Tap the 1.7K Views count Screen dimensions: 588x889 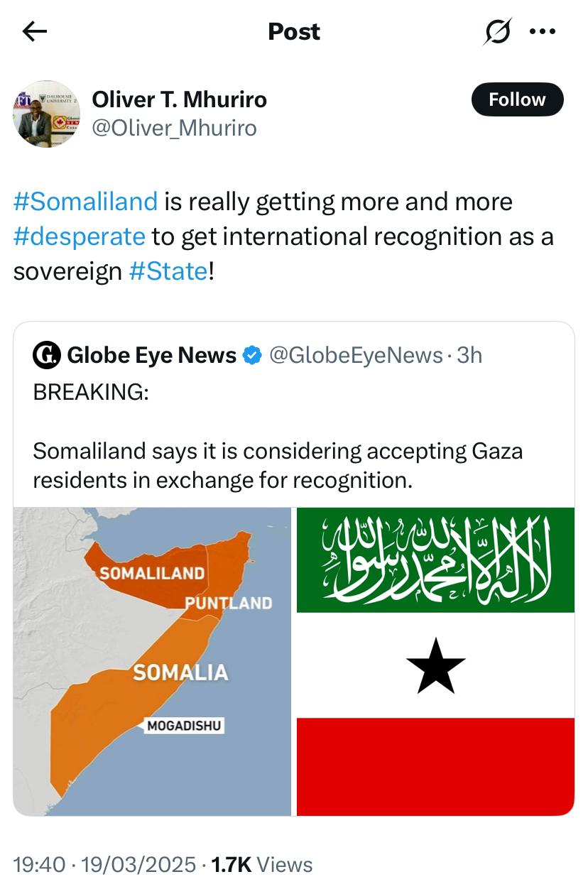[262, 864]
